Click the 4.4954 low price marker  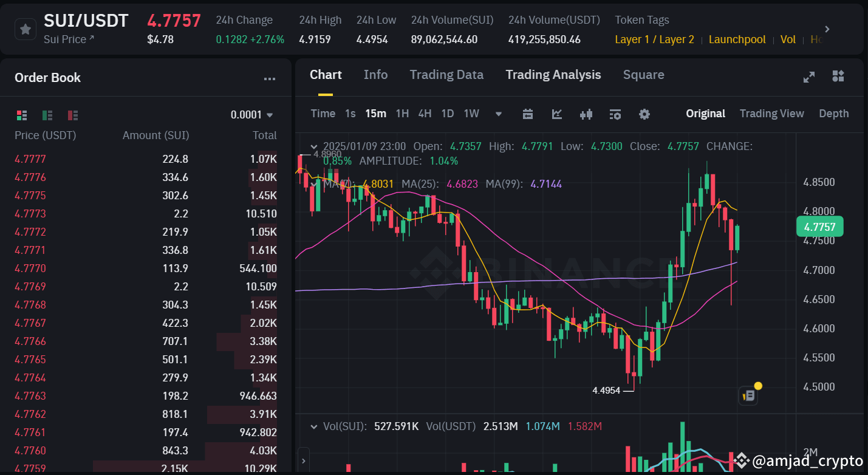(x=606, y=391)
